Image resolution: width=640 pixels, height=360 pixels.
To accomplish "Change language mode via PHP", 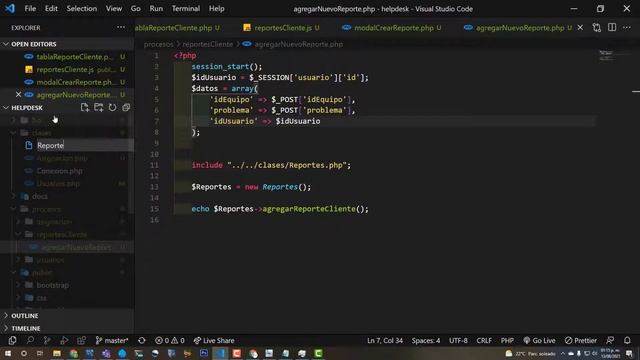I will pyautogui.click(x=507, y=340).
